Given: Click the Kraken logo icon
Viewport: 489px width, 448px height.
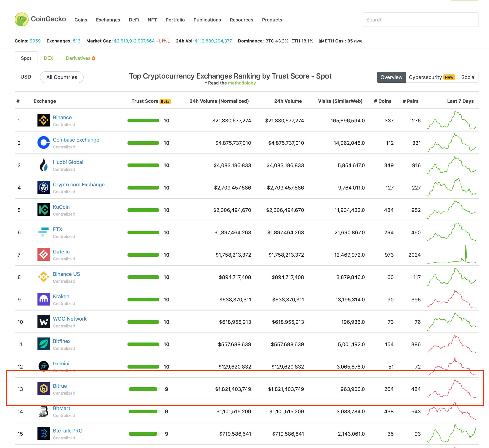Looking at the screenshot, I should click(x=44, y=299).
